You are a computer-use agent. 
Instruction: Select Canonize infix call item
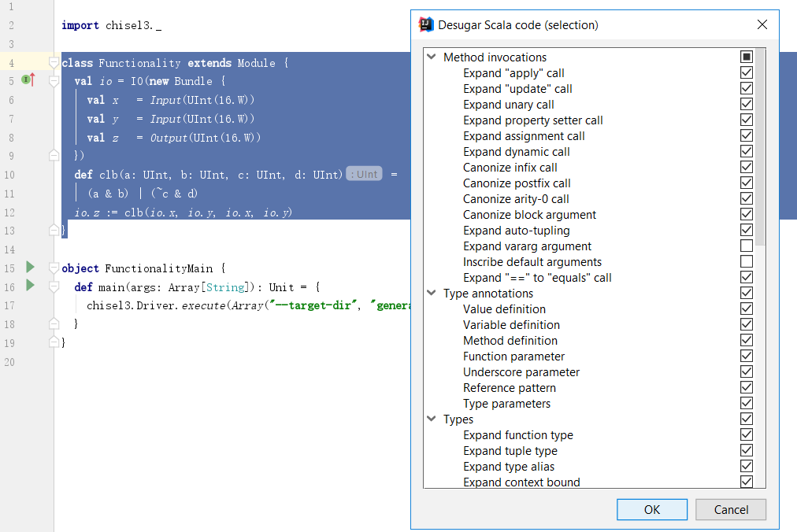510,167
